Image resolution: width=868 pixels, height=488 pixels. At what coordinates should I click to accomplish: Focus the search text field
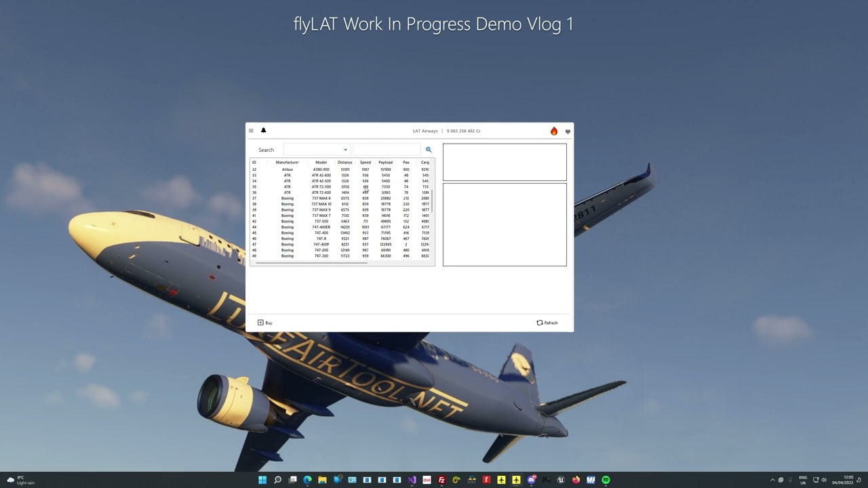click(x=387, y=150)
